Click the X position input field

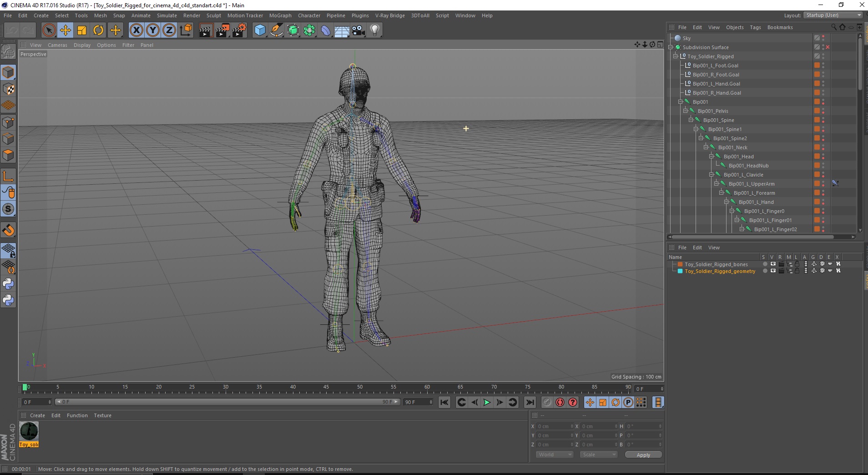555,426
